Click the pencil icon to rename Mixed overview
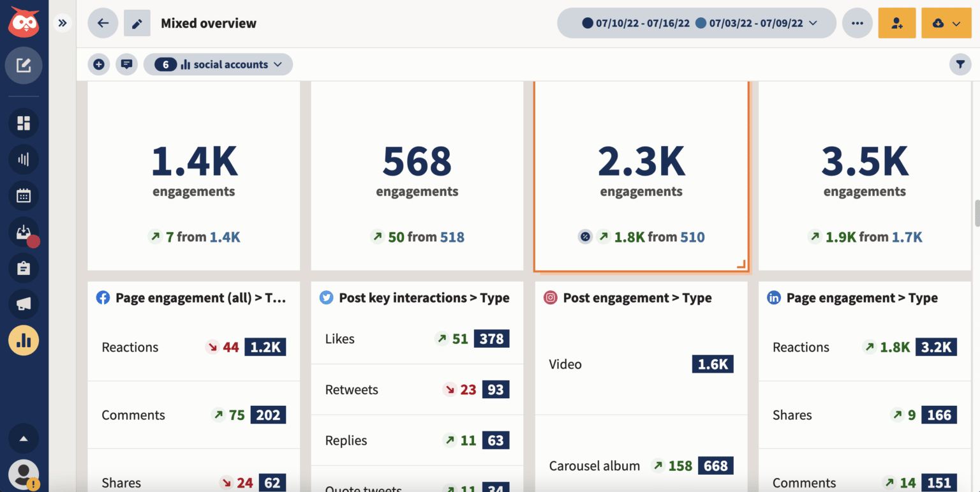This screenshot has height=492, width=980. point(137,23)
